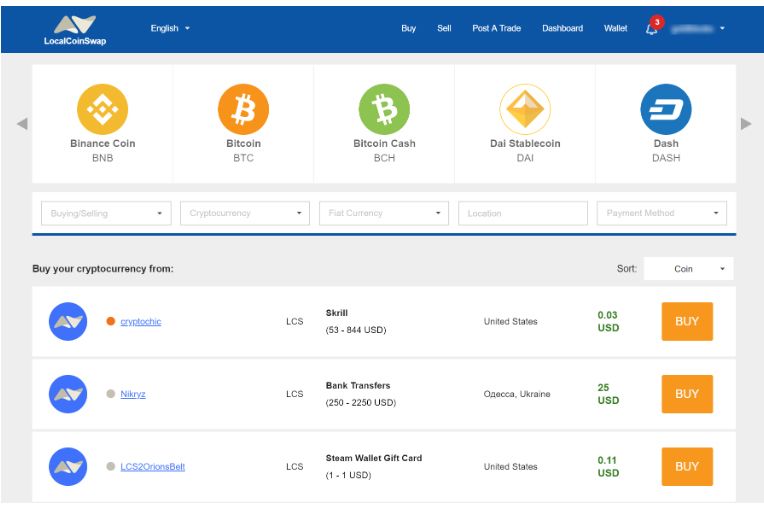The image size is (764, 516).
Task: Click the 'Skrill' payment method text
Action: 337,313
